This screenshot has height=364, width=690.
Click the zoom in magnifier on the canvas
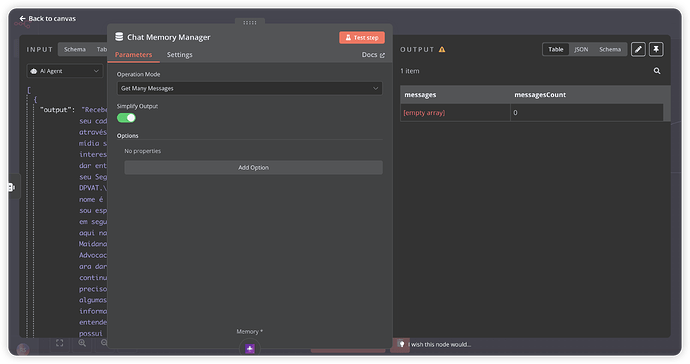[82, 343]
